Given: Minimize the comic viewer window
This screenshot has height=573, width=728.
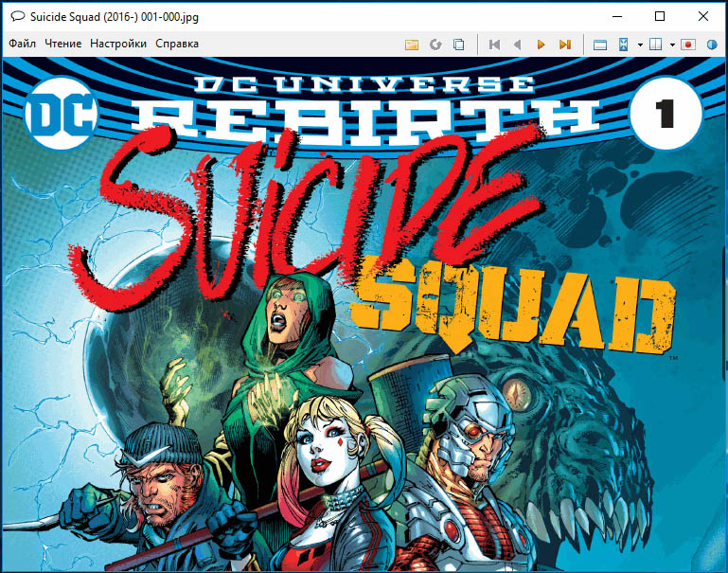Looking at the screenshot, I should click(x=617, y=16).
